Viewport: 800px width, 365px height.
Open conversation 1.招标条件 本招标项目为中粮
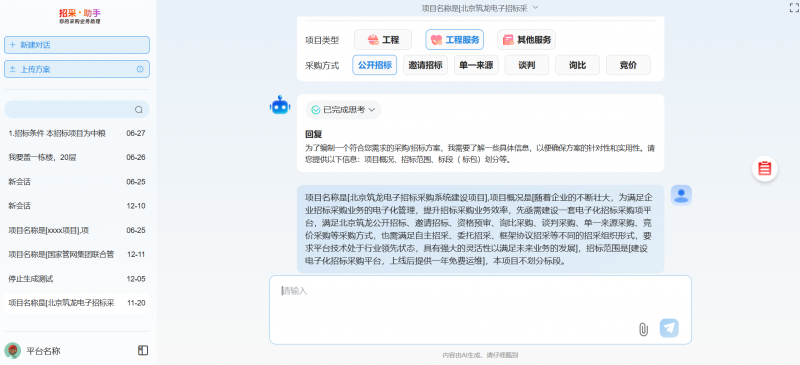point(77,133)
